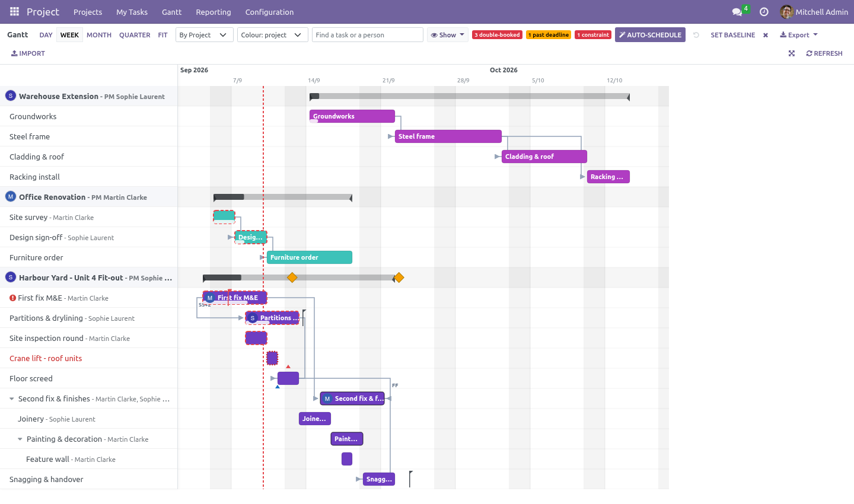The width and height of the screenshot is (854, 504).
Task: Collapse Second fix & finishes row
Action: point(12,398)
